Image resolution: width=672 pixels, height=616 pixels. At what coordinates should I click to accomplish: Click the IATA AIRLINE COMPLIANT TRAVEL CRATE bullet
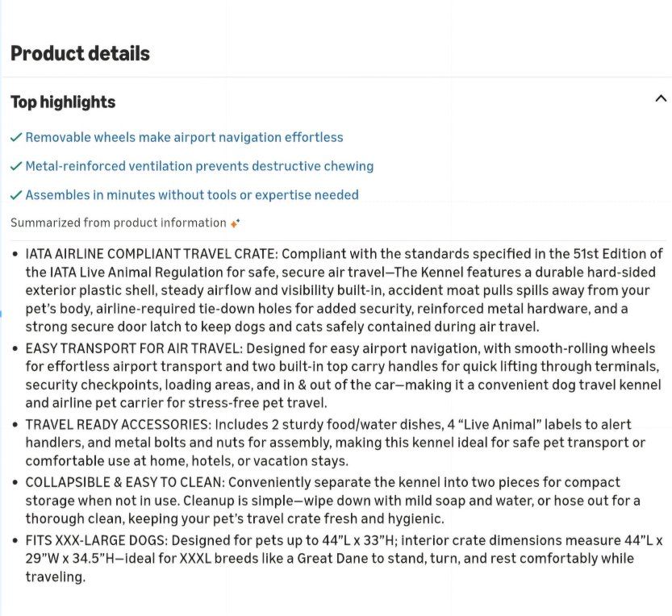click(344, 290)
